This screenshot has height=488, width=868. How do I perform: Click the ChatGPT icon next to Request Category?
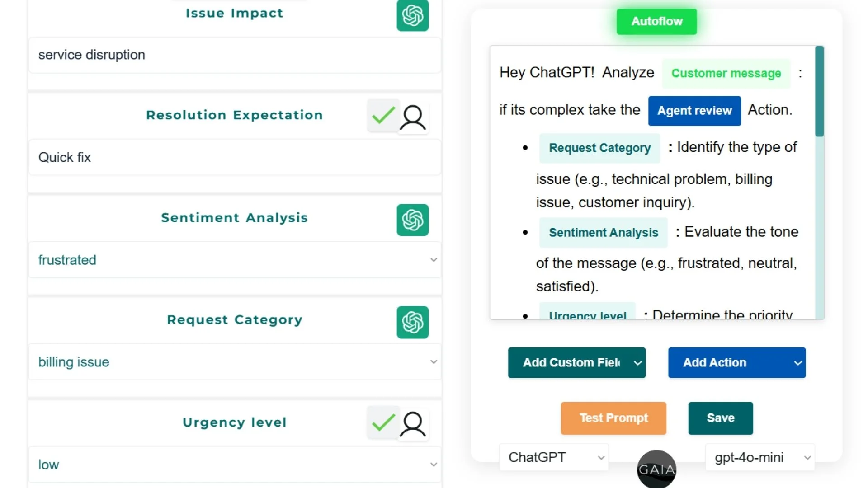tap(412, 322)
